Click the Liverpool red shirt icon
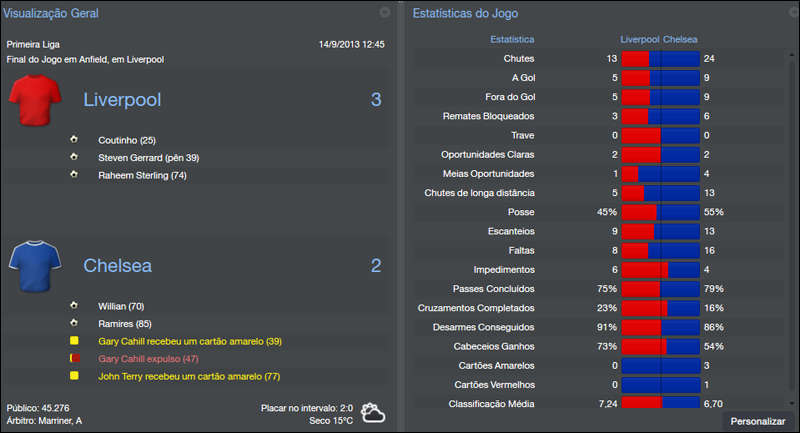The height and width of the screenshot is (433, 800). click(35, 100)
